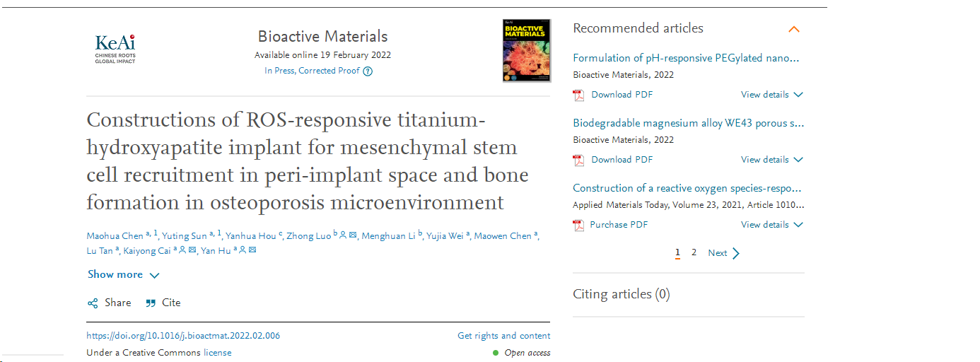The height and width of the screenshot is (362, 980).
Task: Click the PDF icon for pH-responsive PEGylated article
Action: point(579,95)
